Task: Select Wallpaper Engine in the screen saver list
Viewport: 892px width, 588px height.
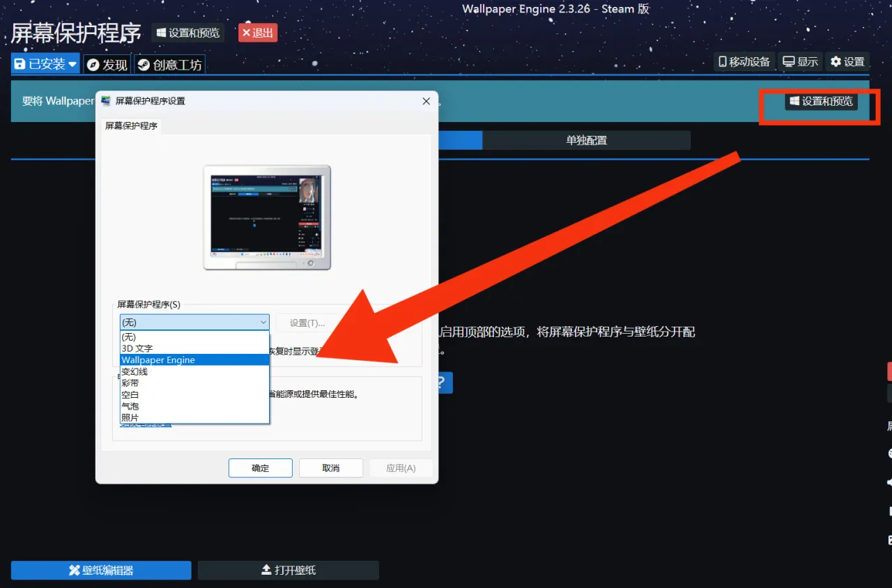Action: [x=194, y=360]
